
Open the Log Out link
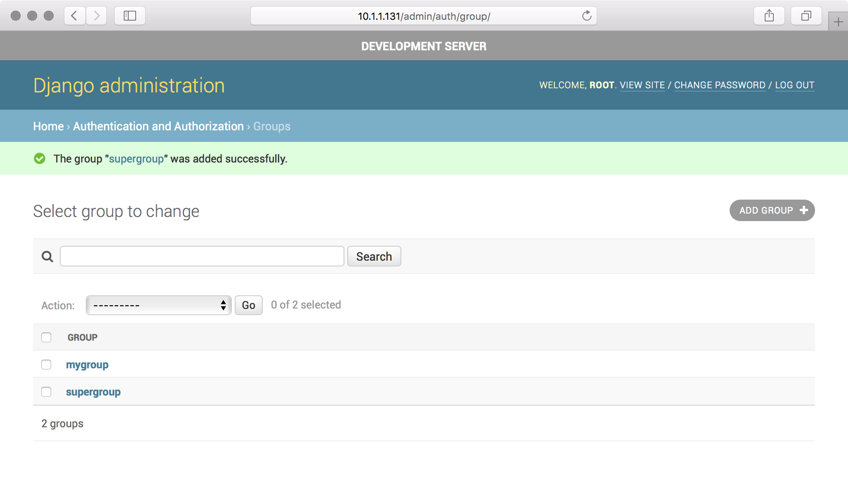(794, 85)
